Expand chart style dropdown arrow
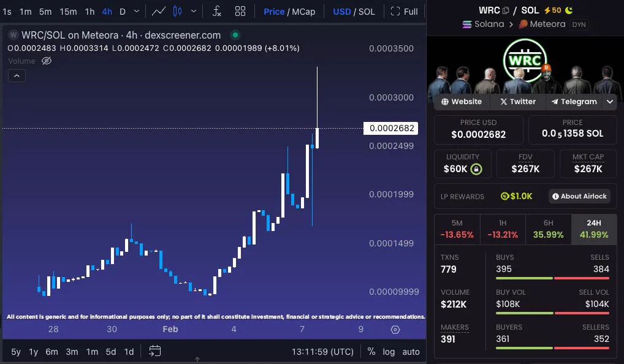 coord(194,11)
